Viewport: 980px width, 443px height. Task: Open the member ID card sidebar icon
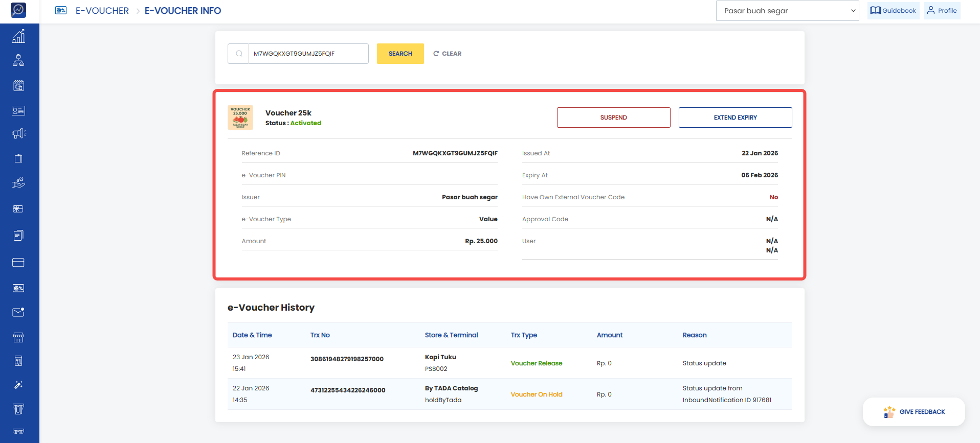tap(18, 110)
